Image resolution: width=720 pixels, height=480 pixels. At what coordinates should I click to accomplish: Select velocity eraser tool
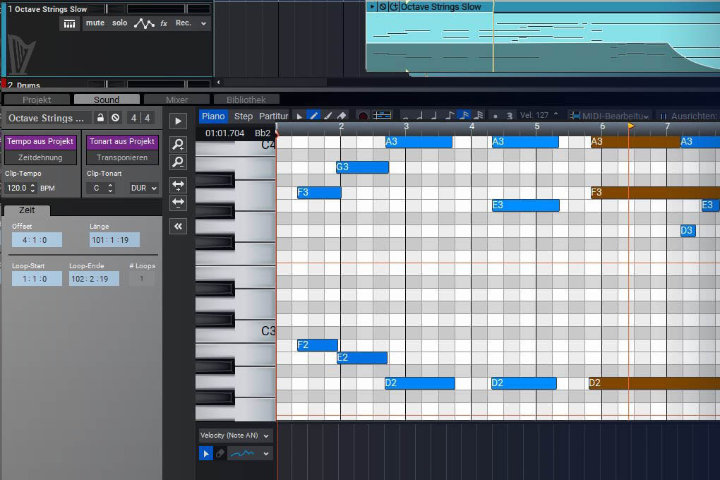tap(220, 453)
